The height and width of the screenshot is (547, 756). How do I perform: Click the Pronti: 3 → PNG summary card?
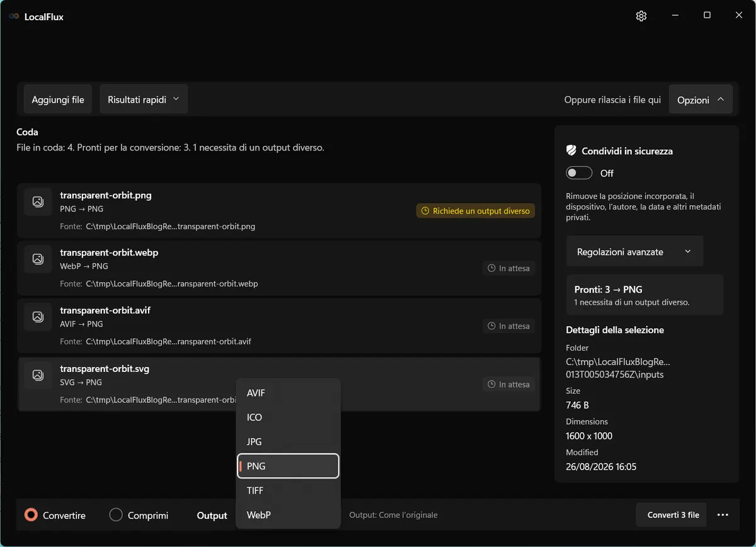[x=644, y=295]
